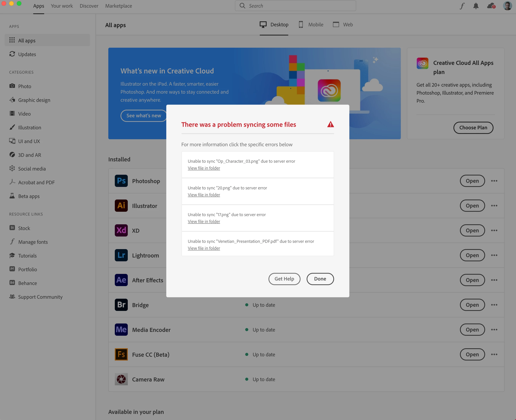Click the Photoshop app icon
516x420 pixels.
(121, 181)
